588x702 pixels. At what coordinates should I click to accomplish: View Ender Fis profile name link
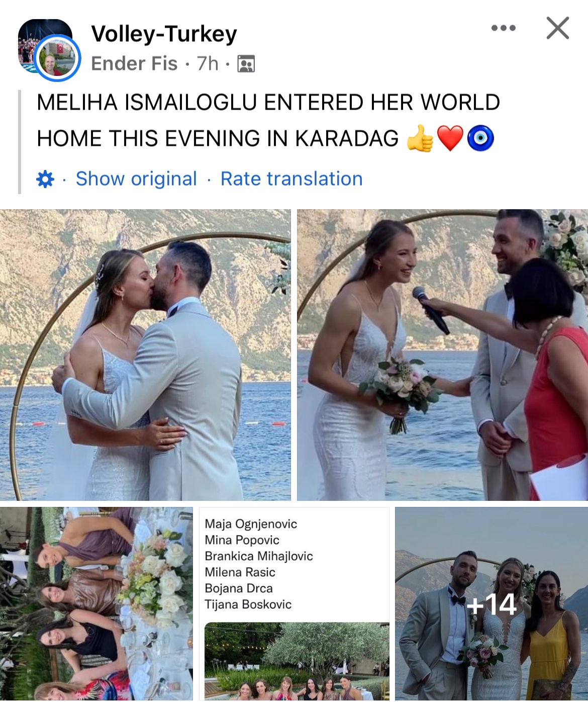[x=134, y=64]
